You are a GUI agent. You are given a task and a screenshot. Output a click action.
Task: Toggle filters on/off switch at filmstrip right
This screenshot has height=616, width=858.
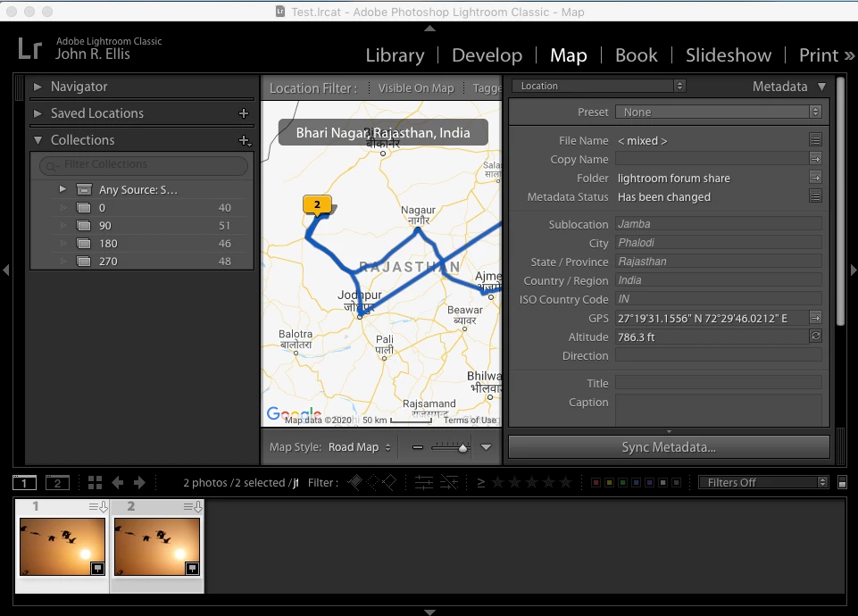[842, 482]
